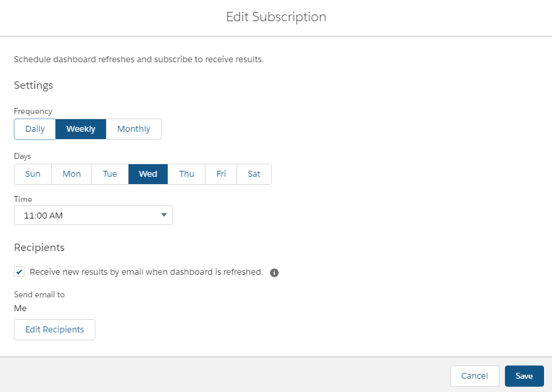
Task: Click the Edit Subscription dialog title
Action: point(276,17)
